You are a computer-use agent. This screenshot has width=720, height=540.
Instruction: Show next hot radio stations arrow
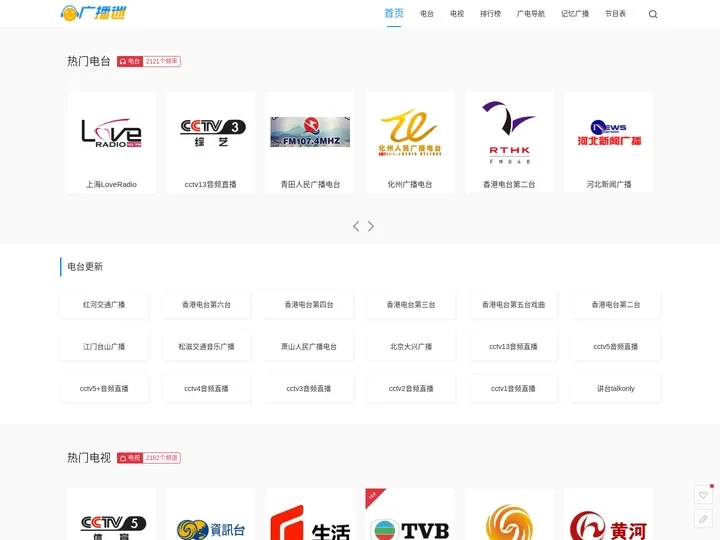371,226
